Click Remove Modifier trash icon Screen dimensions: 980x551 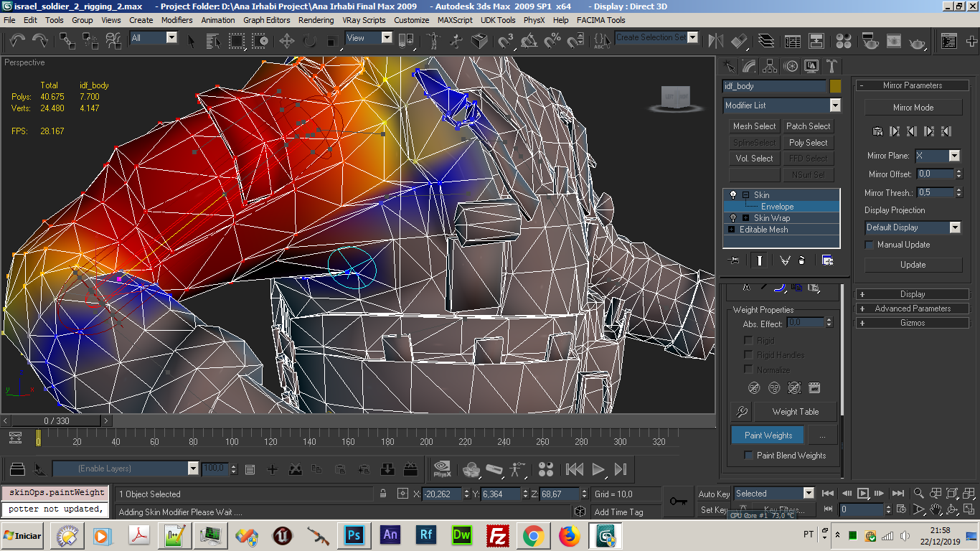pos(801,260)
